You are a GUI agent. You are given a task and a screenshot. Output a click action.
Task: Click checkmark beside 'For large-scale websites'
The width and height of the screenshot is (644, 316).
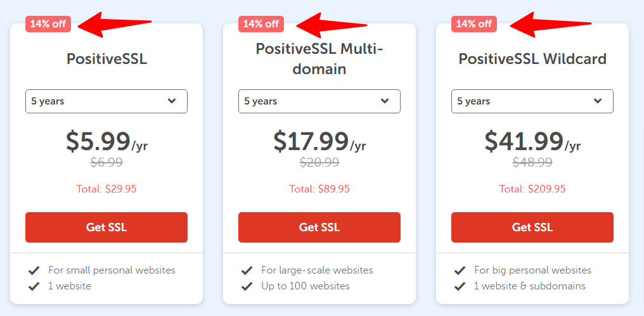pos(247,270)
